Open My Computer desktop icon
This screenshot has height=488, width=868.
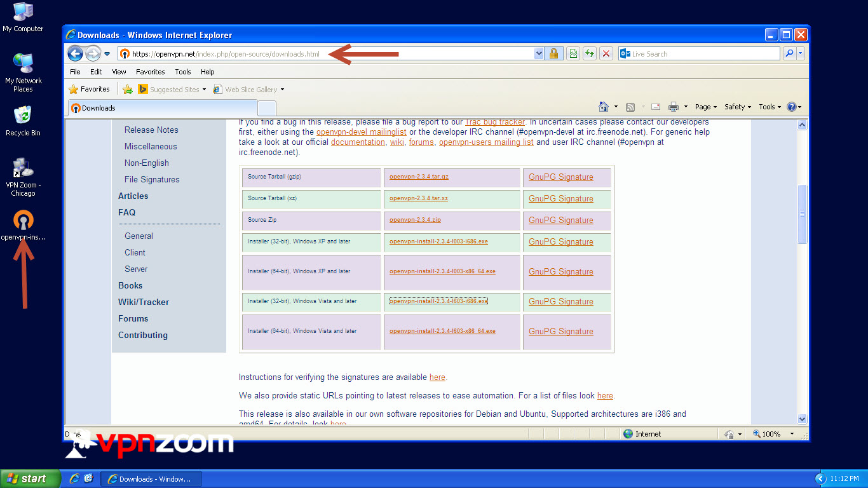click(24, 17)
